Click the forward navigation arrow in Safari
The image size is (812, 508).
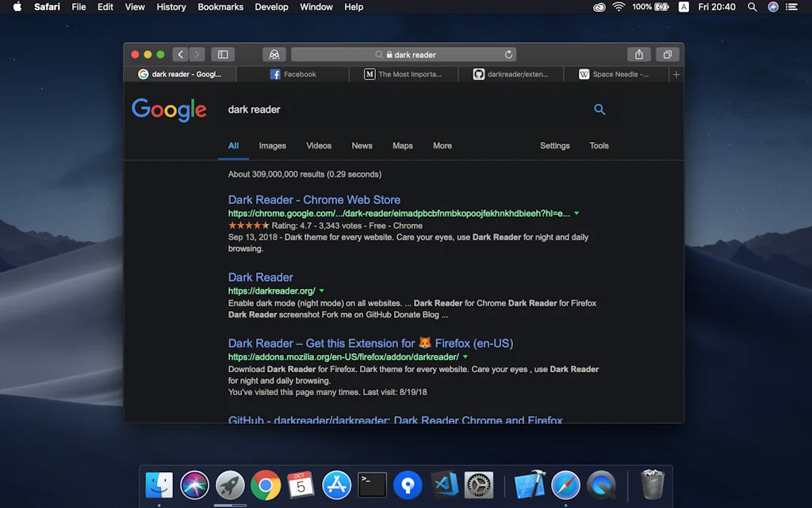point(196,54)
